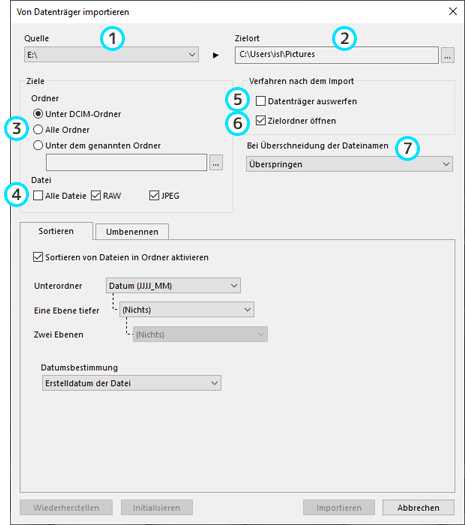Close the Von Datenträger importieren dialog
Screen dimensions: 465x525
(x=453, y=11)
